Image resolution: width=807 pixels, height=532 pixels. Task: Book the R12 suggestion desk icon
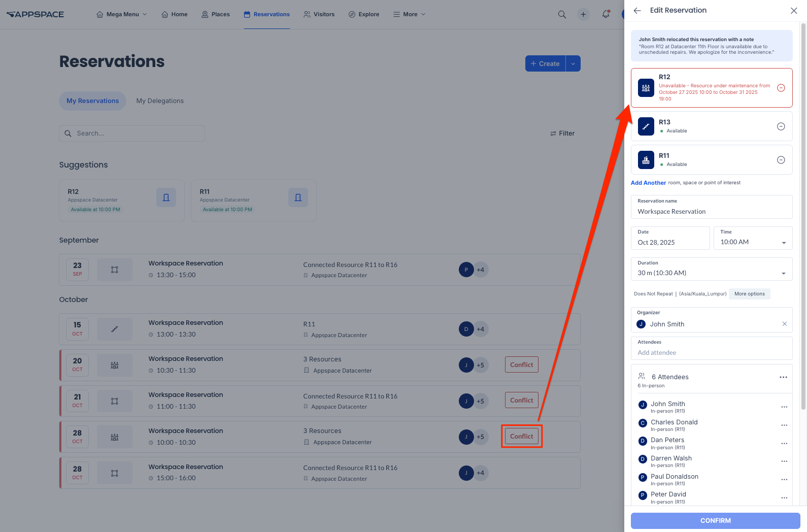coord(166,197)
